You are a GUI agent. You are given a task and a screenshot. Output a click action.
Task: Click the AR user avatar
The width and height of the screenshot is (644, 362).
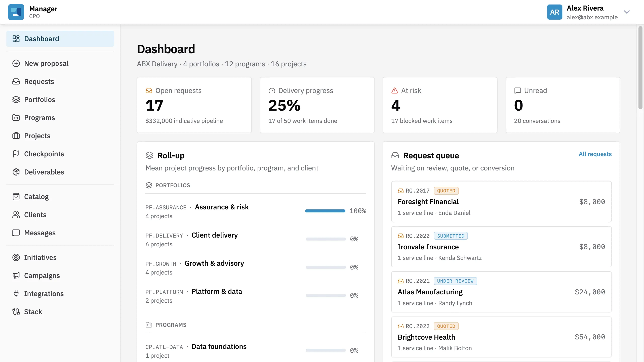point(554,12)
